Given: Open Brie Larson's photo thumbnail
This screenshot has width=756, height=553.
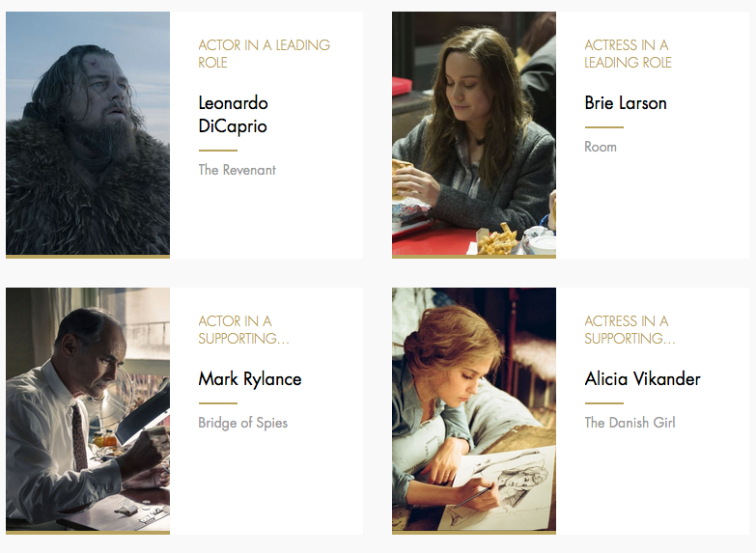Looking at the screenshot, I should (474, 133).
